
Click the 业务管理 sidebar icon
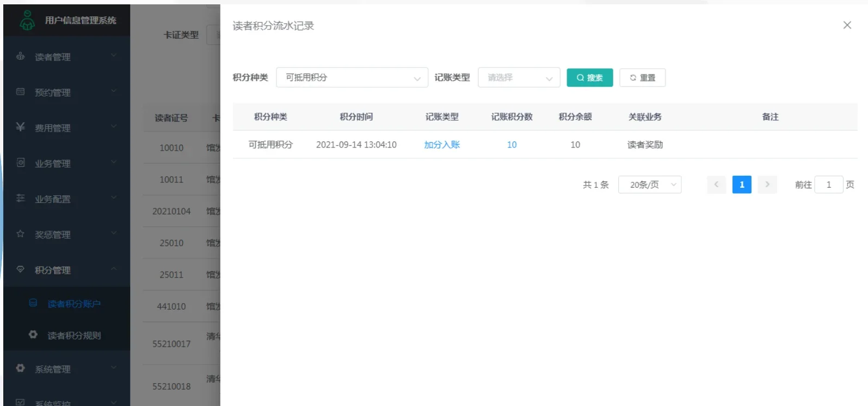[x=21, y=162]
